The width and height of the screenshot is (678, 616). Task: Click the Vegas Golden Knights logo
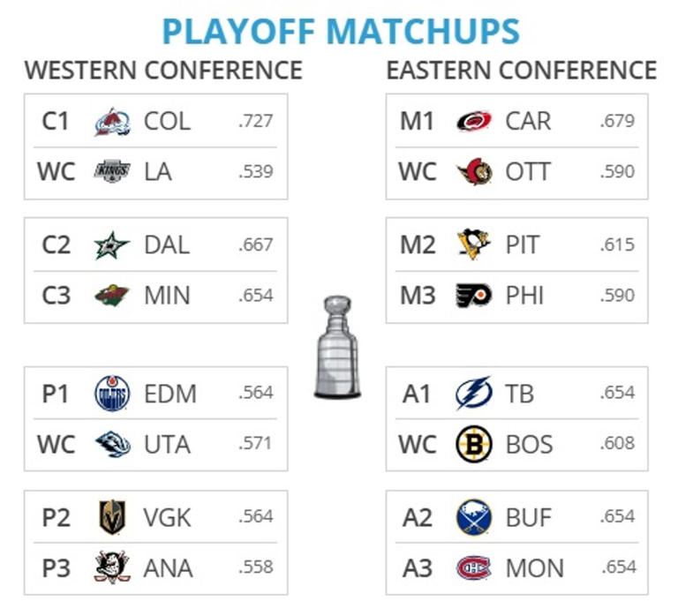112,517
